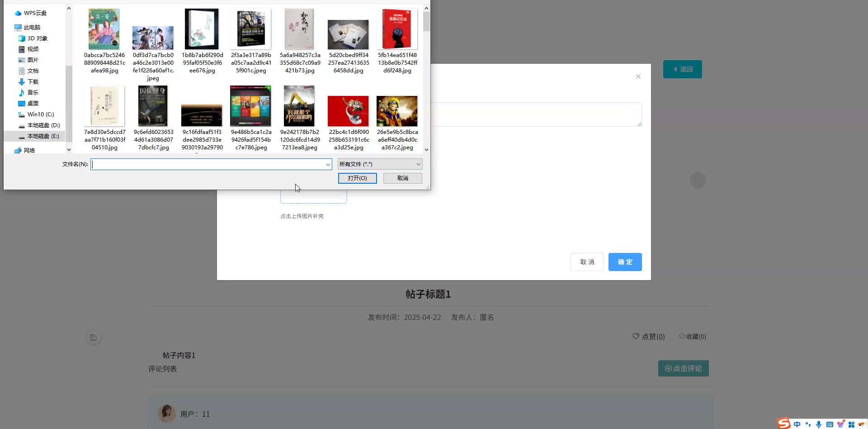
Task: Open the 图片 folder in the sidebar
Action: coord(28,60)
